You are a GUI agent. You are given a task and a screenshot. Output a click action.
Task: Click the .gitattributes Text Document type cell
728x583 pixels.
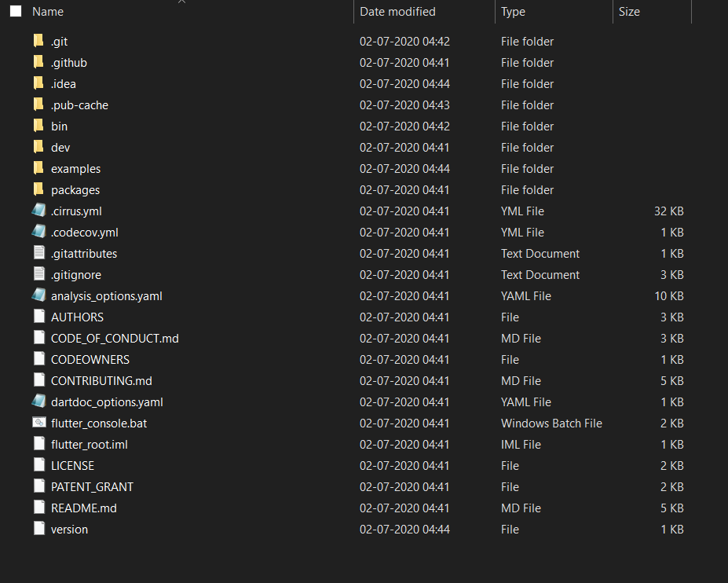pos(540,254)
